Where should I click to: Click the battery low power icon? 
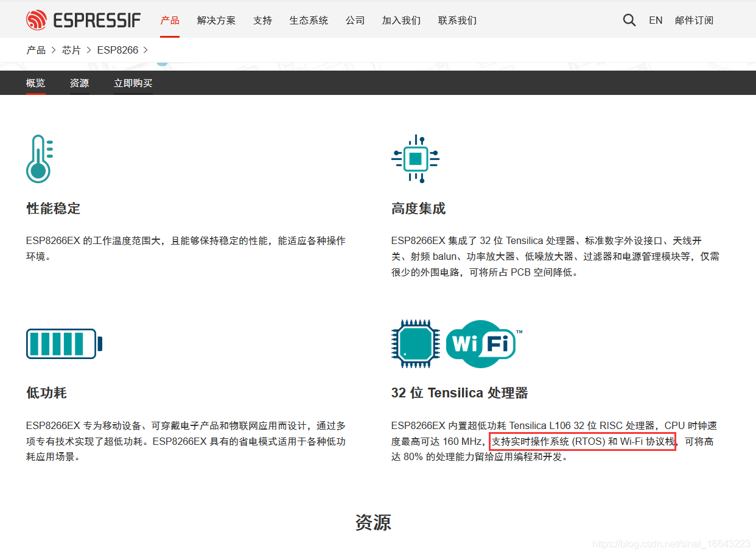pos(64,344)
